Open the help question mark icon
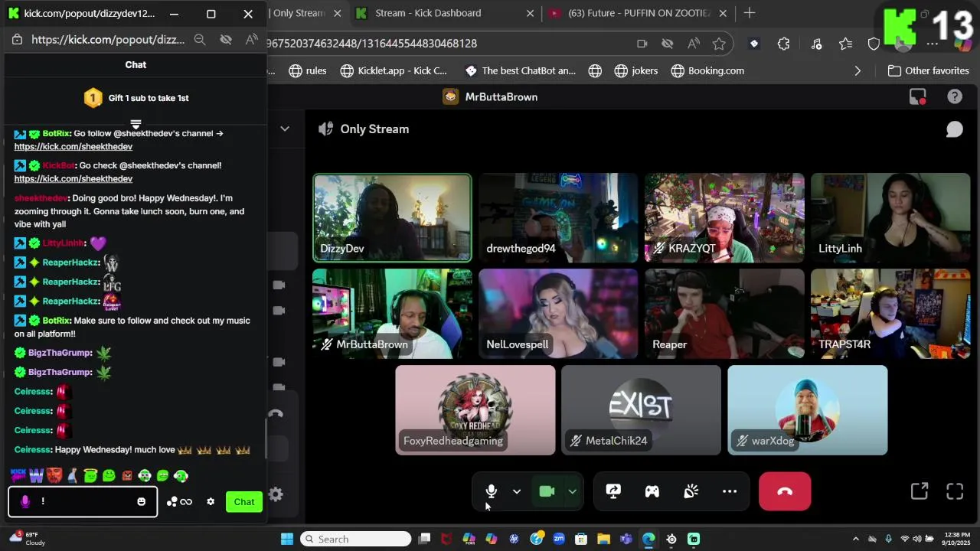 (955, 96)
